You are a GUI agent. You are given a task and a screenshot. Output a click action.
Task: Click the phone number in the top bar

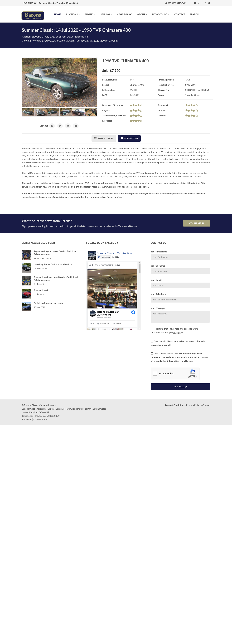tap(176, 3)
